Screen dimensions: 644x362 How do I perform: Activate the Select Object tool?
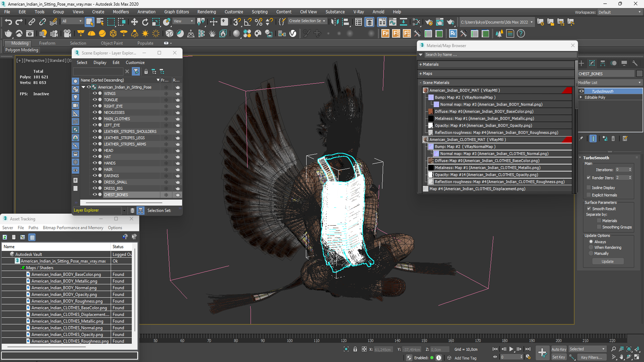coord(89,22)
